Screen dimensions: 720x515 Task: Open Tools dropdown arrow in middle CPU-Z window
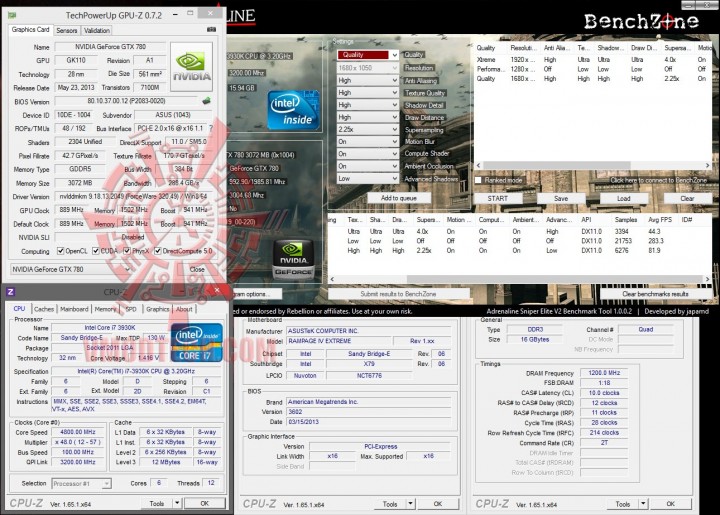tap(410, 504)
